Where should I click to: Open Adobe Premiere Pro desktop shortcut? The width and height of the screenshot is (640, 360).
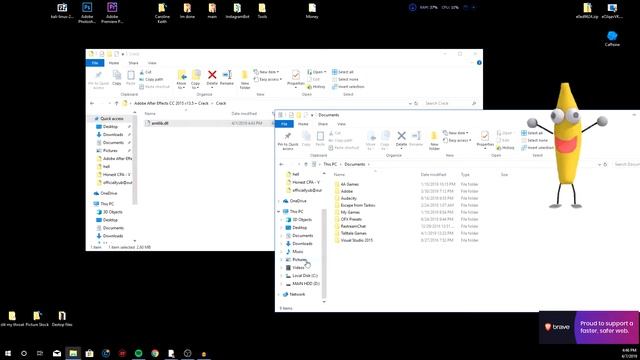tap(112, 13)
